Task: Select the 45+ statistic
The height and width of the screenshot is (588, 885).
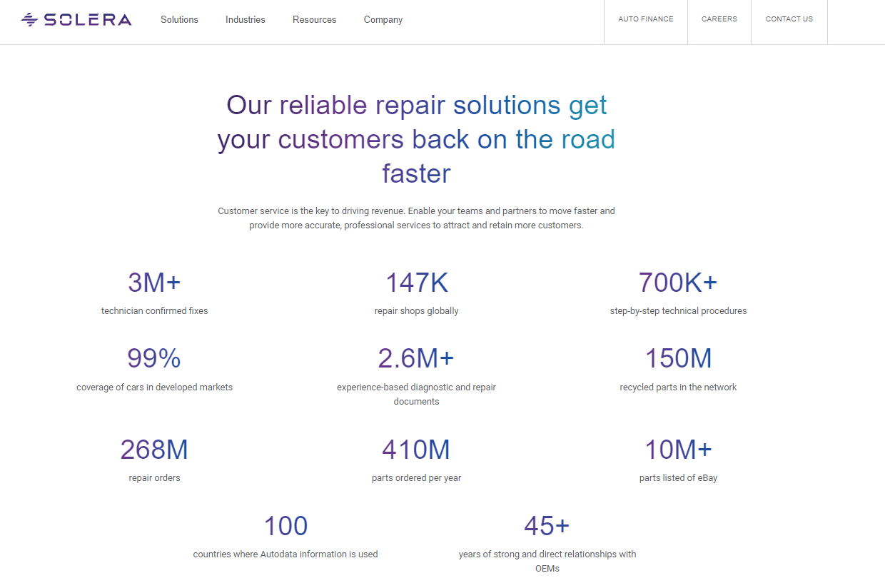Action: (547, 526)
